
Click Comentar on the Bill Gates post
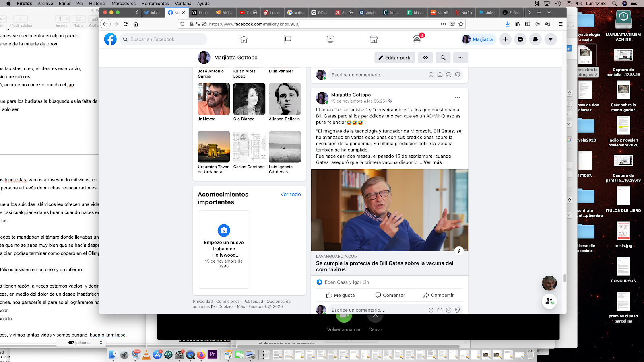click(x=390, y=295)
